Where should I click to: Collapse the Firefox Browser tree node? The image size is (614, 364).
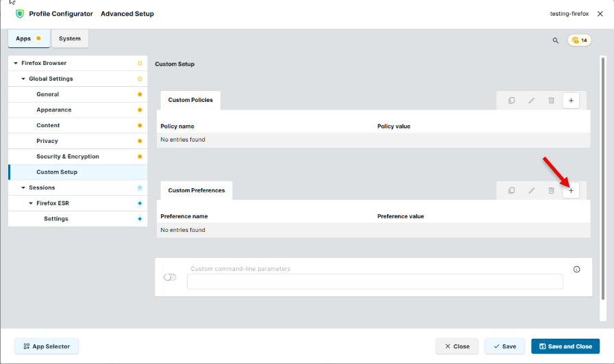click(16, 63)
